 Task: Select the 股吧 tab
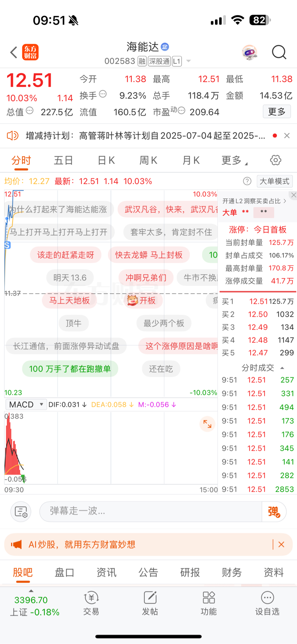pyautogui.click(x=23, y=572)
